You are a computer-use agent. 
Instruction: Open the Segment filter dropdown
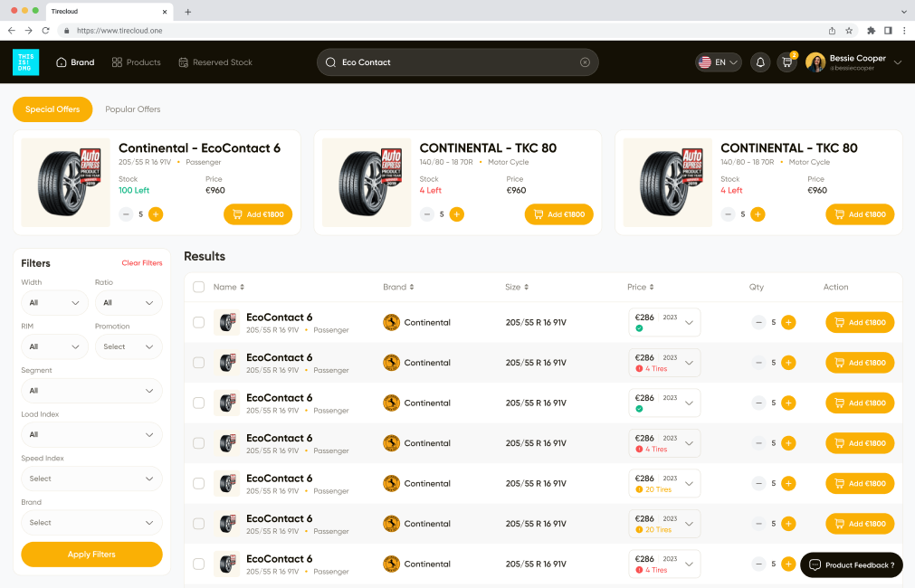click(91, 390)
